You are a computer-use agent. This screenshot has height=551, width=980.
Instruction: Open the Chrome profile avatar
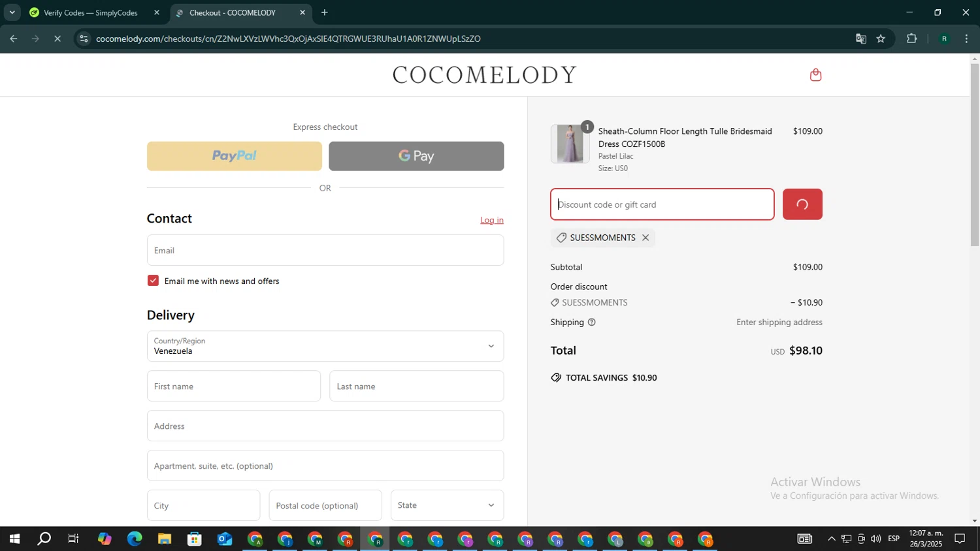[x=944, y=39]
